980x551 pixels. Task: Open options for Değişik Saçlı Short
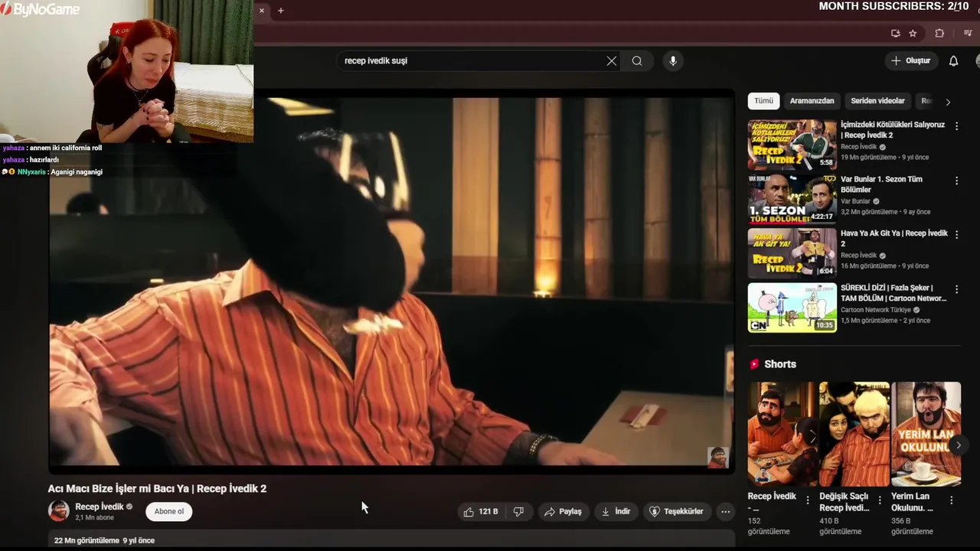[x=880, y=500]
